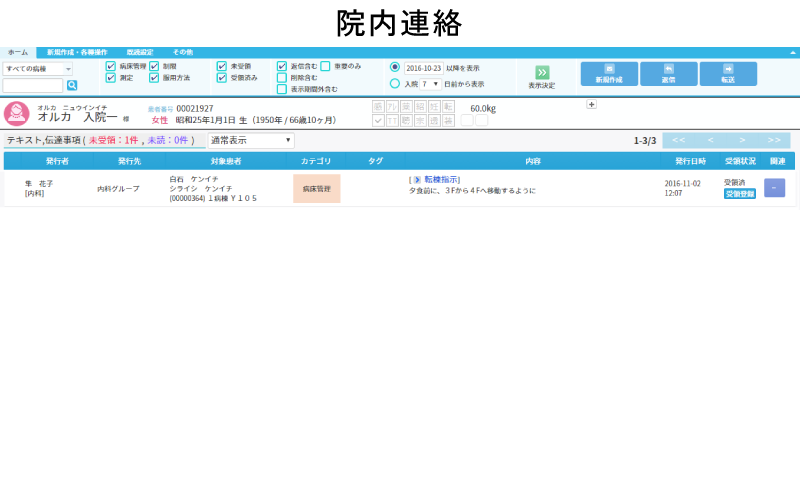
Task: Open the 通常表示 display mode dropdown
Action: 251,141
